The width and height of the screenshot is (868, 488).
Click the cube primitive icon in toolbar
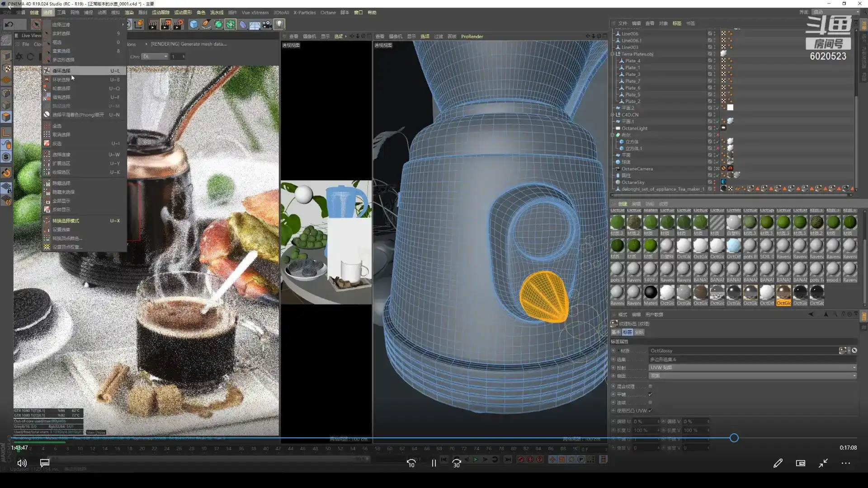point(193,24)
